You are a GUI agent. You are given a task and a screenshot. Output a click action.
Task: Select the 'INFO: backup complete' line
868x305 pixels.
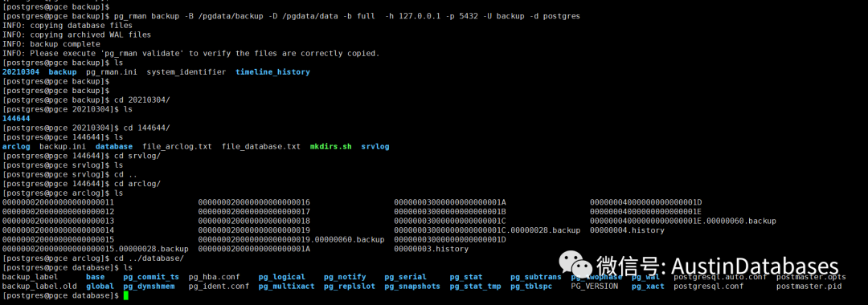51,44
